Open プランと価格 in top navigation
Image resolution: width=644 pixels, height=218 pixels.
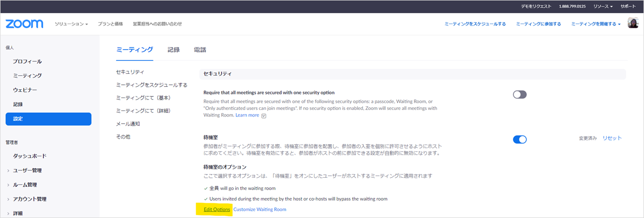coord(110,24)
